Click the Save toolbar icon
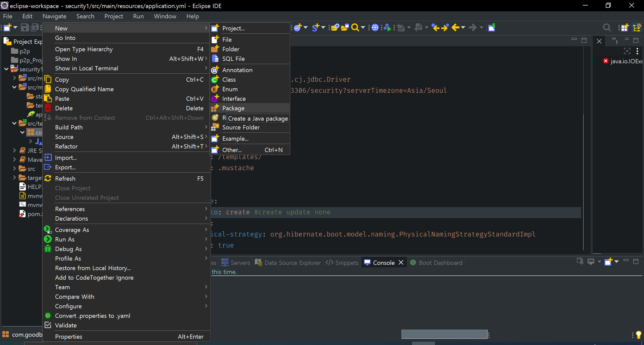 point(25,27)
